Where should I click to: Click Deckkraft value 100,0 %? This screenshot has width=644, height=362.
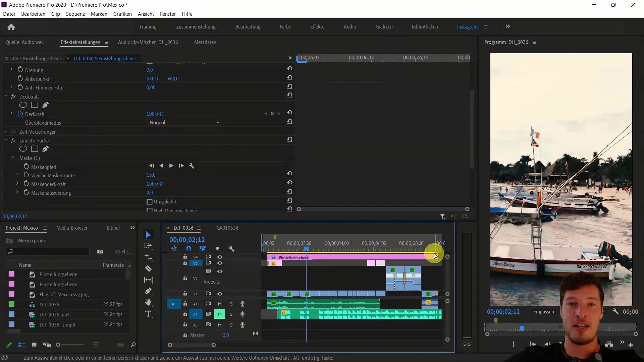pos(155,114)
